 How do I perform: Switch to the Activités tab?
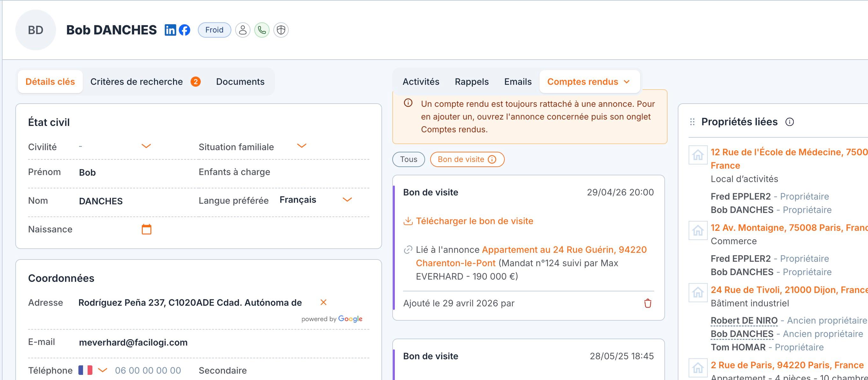click(x=421, y=82)
